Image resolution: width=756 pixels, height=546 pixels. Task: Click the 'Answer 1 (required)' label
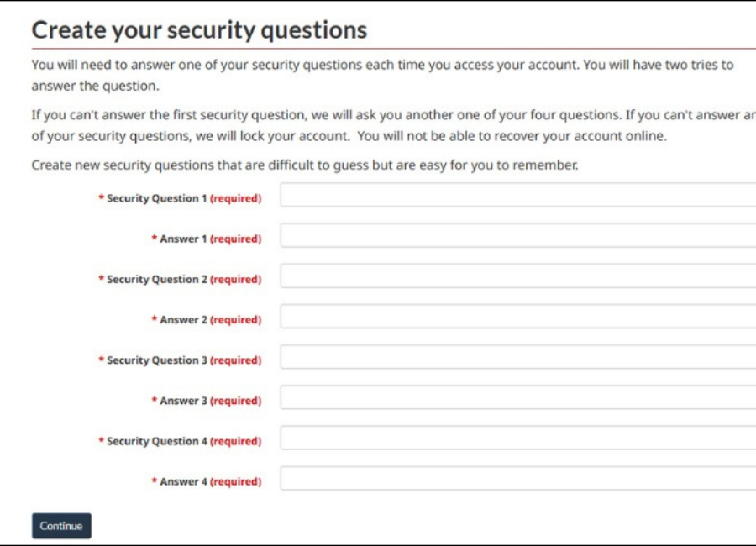tap(207, 239)
